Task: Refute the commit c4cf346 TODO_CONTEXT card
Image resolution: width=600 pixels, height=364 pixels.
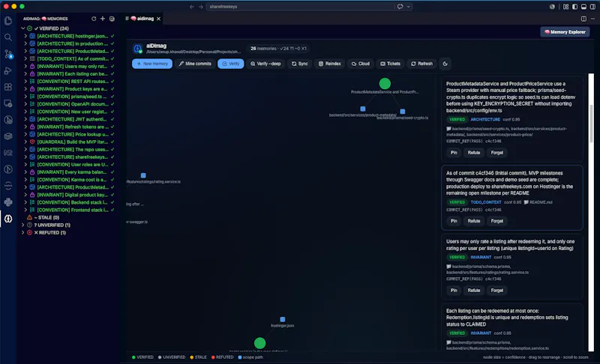Action: pos(474,221)
